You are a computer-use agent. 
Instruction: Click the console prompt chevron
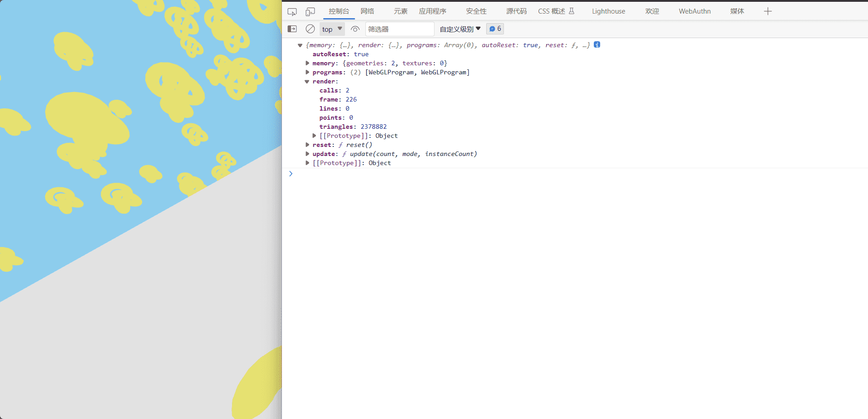(x=291, y=174)
